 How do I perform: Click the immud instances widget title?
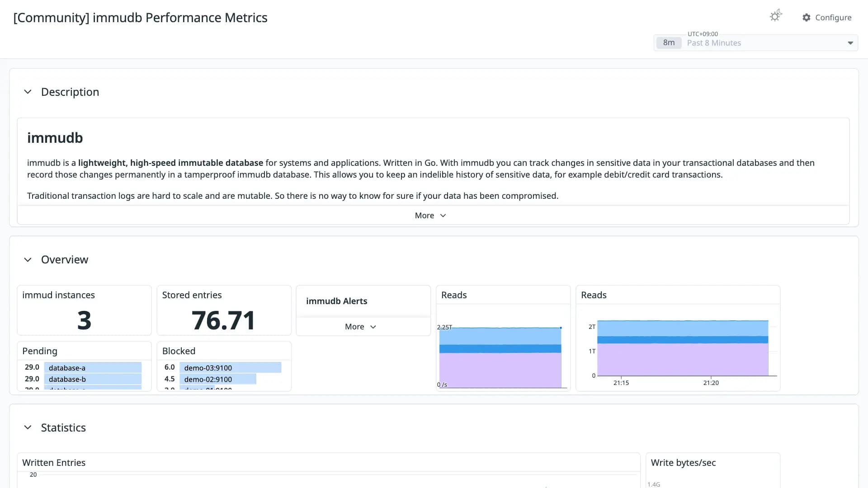58,295
